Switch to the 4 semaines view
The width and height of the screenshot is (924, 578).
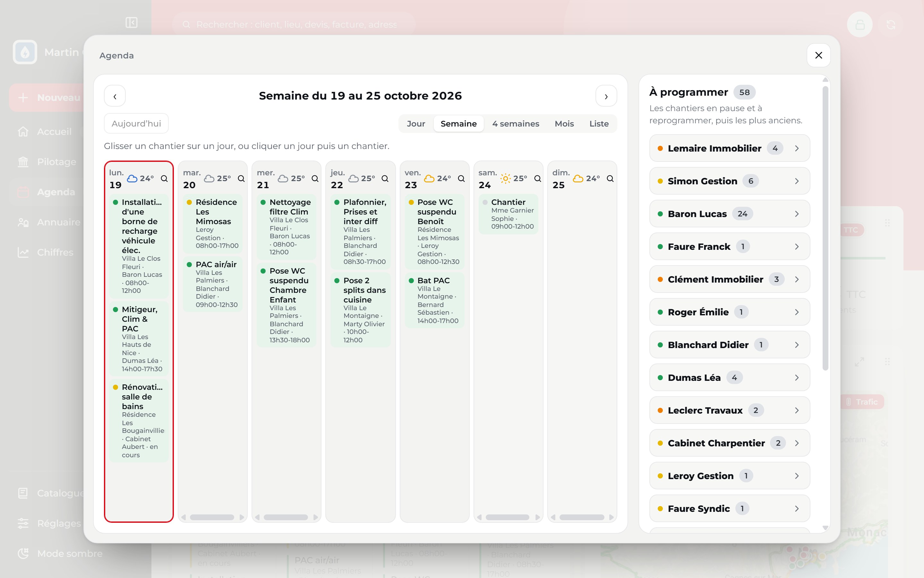tap(516, 124)
